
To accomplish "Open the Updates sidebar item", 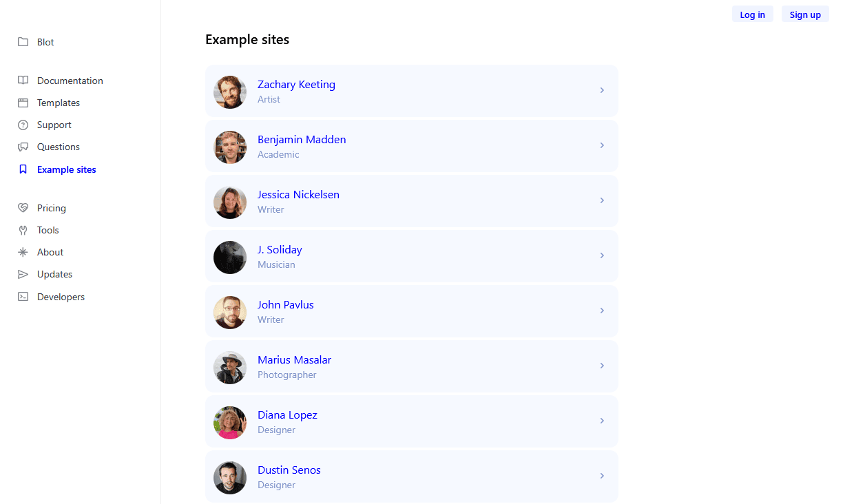I will pyautogui.click(x=54, y=274).
